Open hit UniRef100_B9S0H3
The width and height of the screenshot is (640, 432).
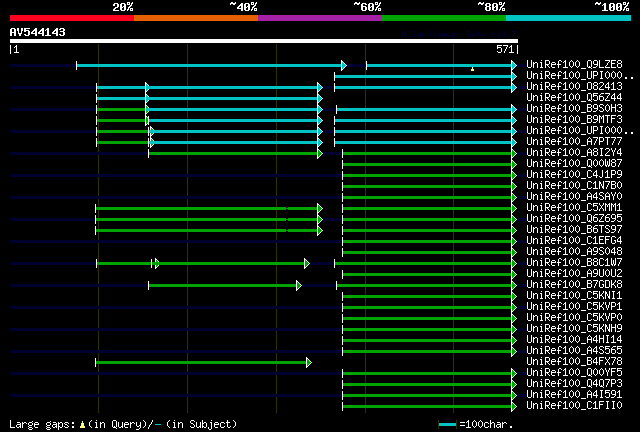574,109
